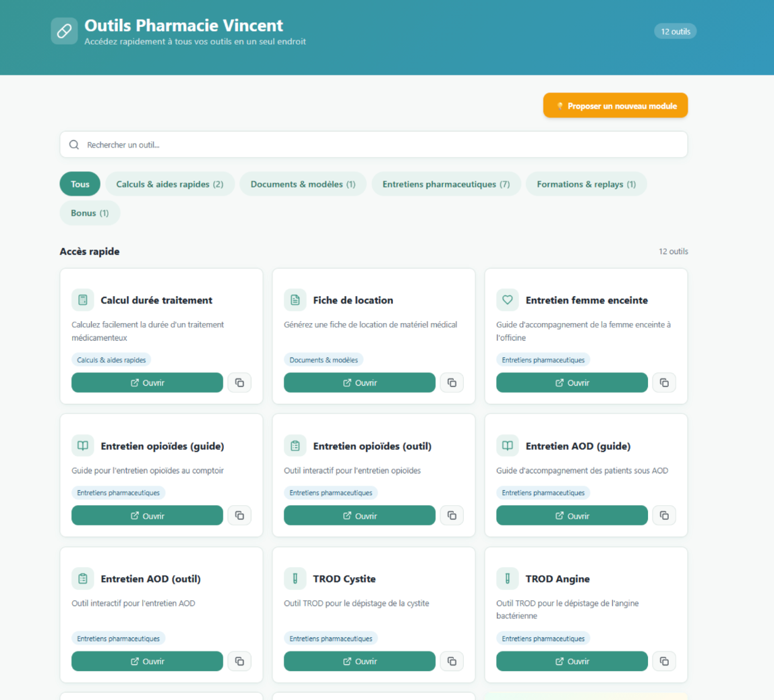Open Entretien femme enceinte guide
Viewport: 774px width, 700px height.
coord(572,382)
